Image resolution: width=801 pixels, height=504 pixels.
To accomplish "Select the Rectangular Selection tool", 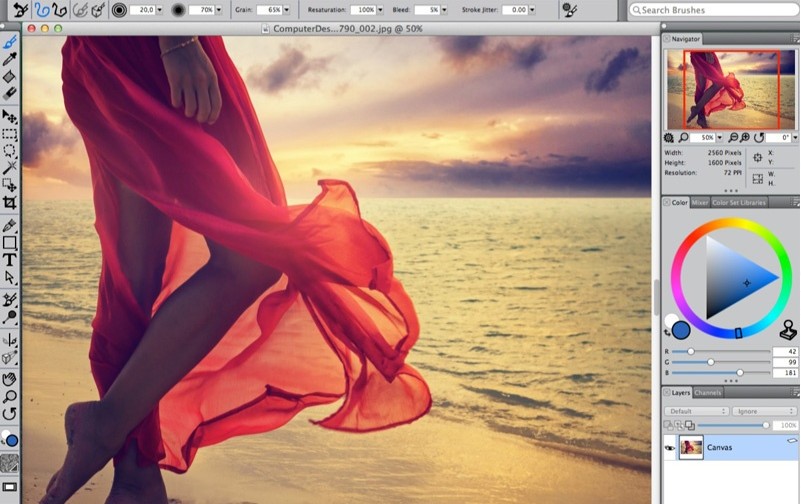I will (x=10, y=133).
